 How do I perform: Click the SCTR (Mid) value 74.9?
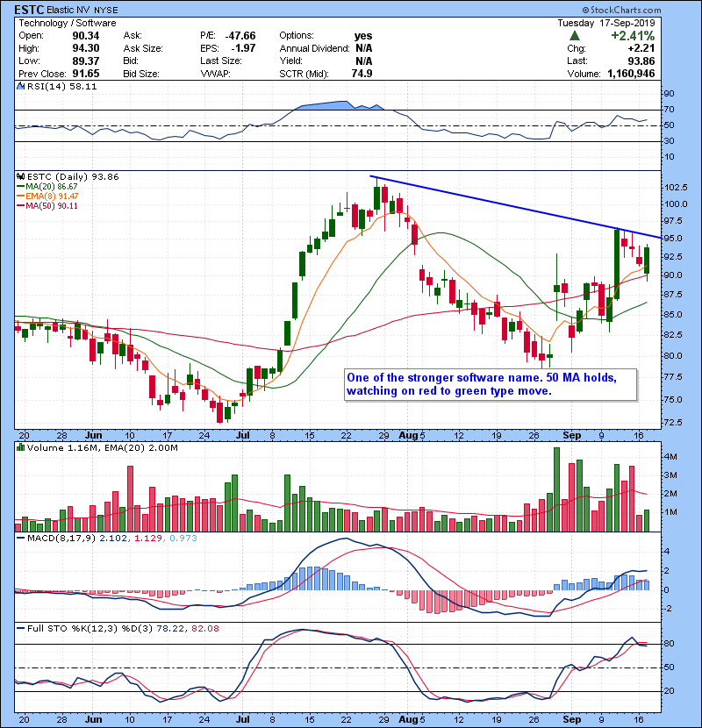tap(362, 74)
